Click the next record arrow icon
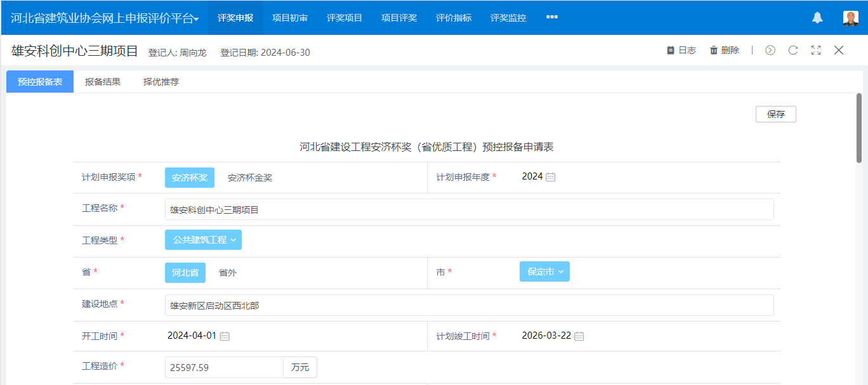This screenshot has height=385, width=868. click(770, 50)
